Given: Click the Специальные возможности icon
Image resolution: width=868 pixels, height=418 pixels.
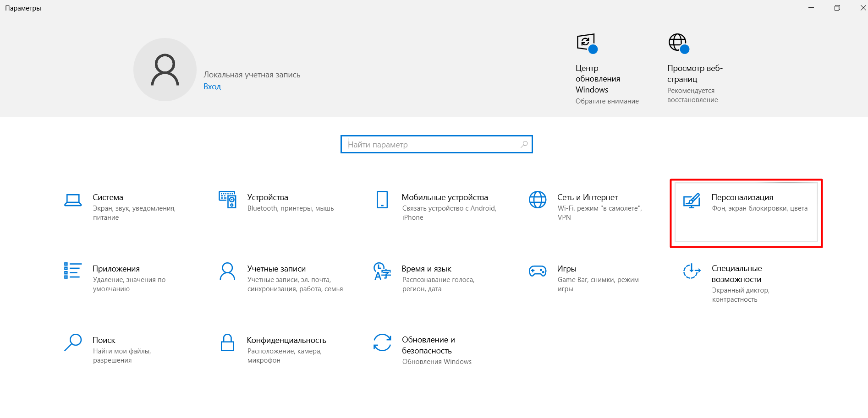Looking at the screenshot, I should pyautogui.click(x=692, y=271).
